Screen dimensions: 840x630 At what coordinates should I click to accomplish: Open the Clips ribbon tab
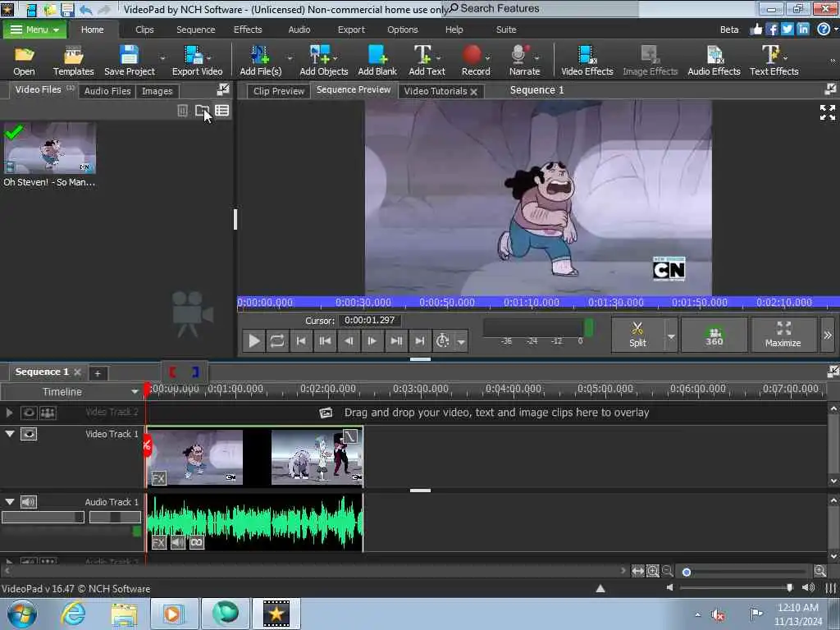pyautogui.click(x=144, y=30)
